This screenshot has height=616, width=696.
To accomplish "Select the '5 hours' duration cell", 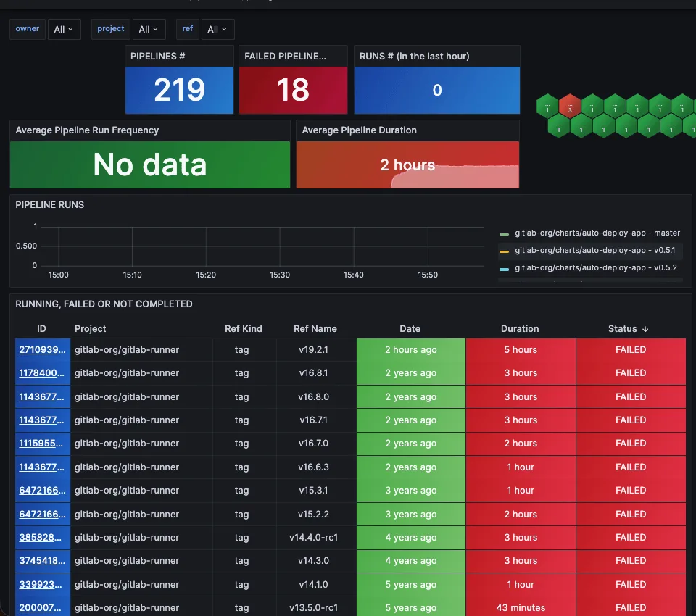I will click(x=521, y=350).
